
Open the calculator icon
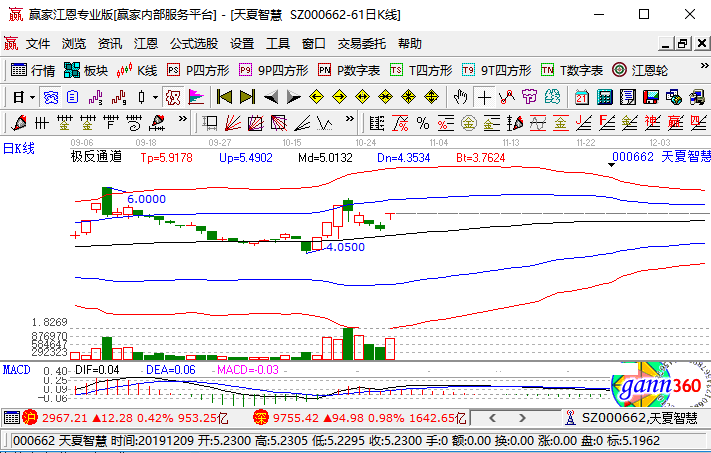tap(605, 97)
